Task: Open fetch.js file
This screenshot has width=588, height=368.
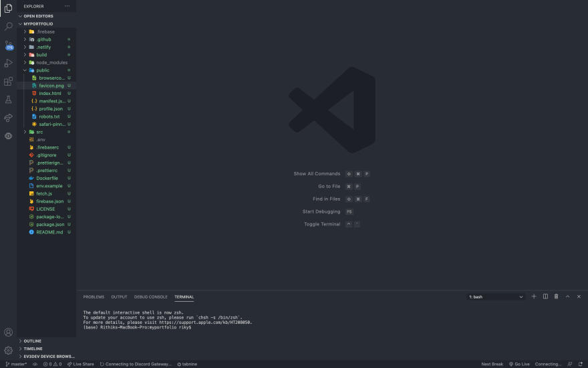Action: pyautogui.click(x=47, y=193)
